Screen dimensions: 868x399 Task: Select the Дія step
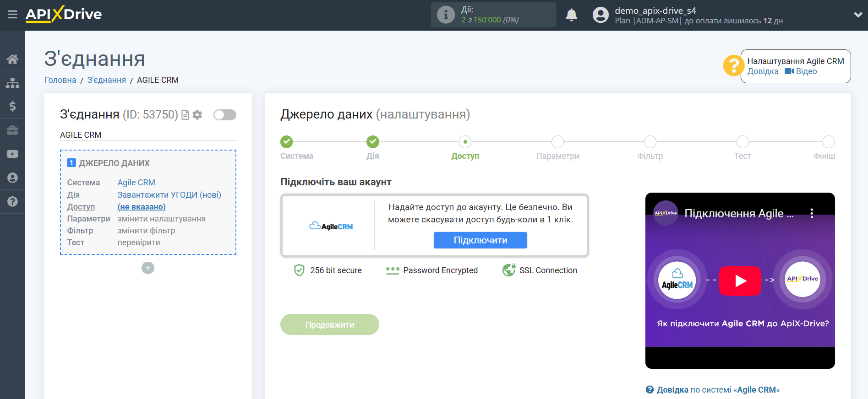(373, 142)
